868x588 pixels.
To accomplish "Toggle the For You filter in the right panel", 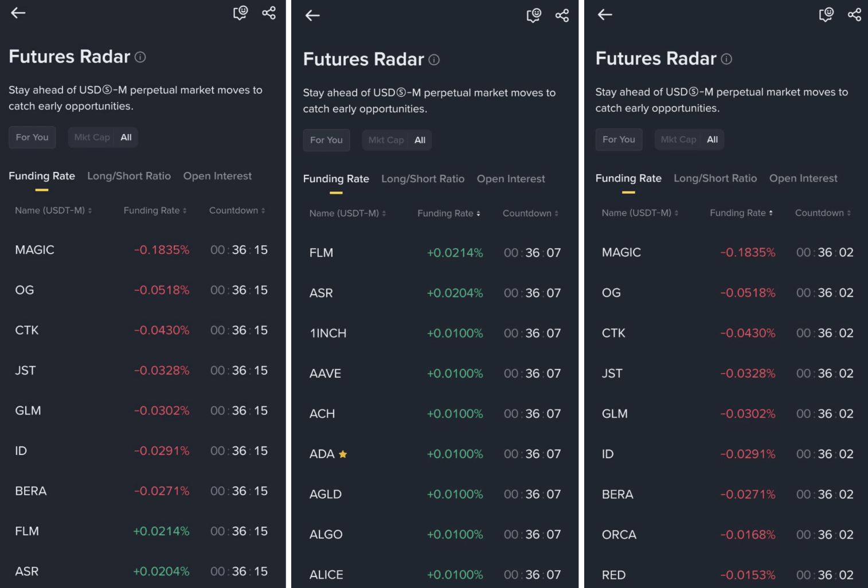I will point(619,139).
